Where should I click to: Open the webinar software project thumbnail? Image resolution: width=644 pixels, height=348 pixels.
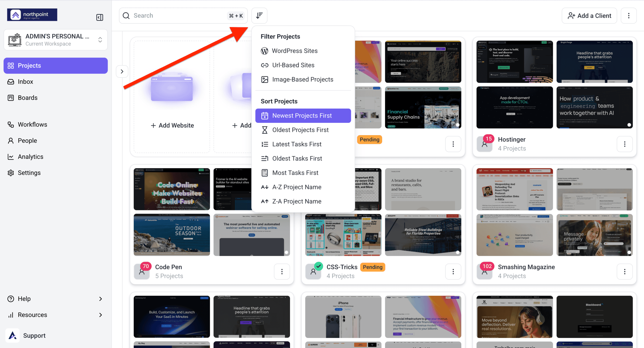pyautogui.click(x=252, y=235)
